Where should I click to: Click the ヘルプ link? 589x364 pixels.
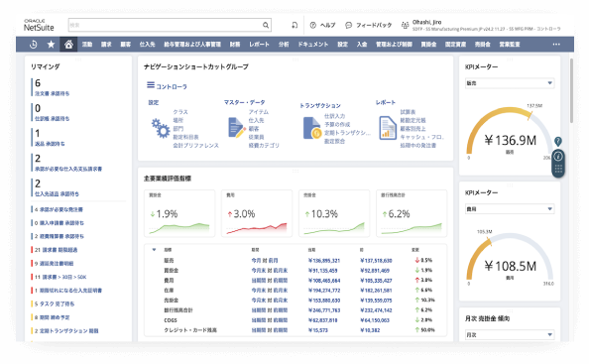[327, 25]
